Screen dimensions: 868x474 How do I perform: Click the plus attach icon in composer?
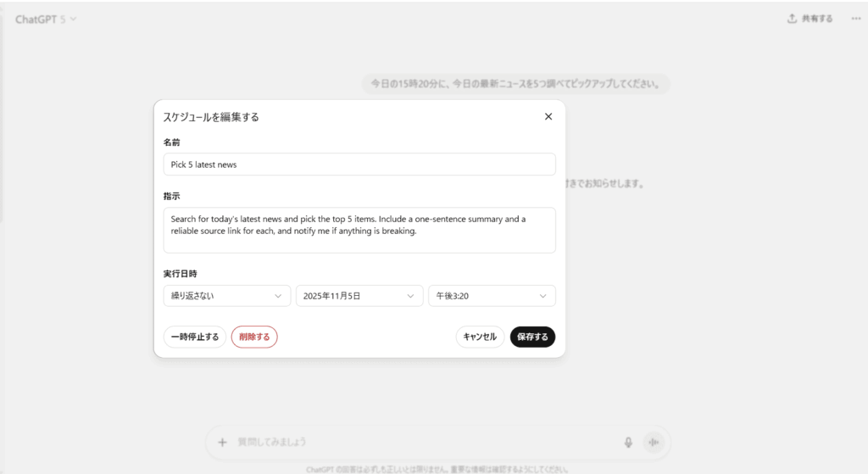tap(222, 442)
